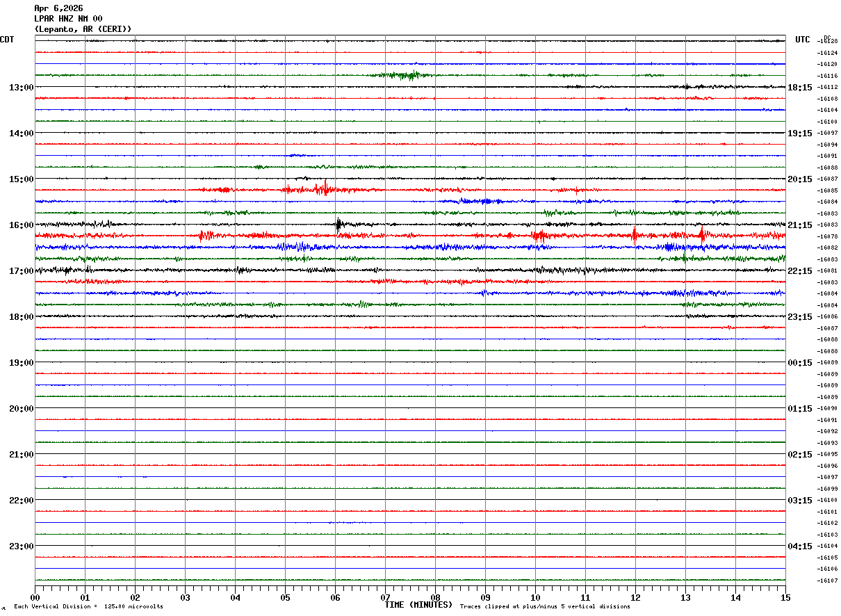Select DC offset value -16092
Screen dimensions: 841x616
[x=827, y=431]
